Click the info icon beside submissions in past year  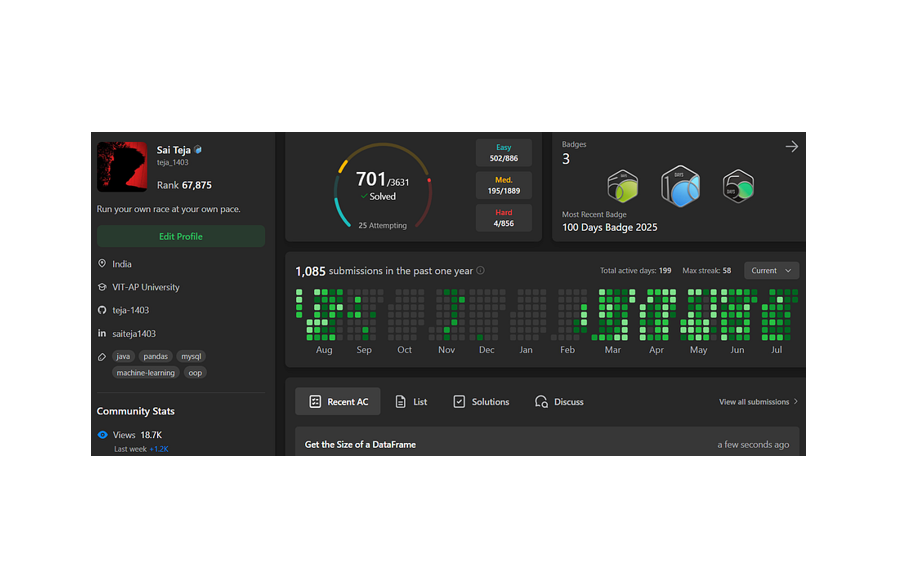480,271
